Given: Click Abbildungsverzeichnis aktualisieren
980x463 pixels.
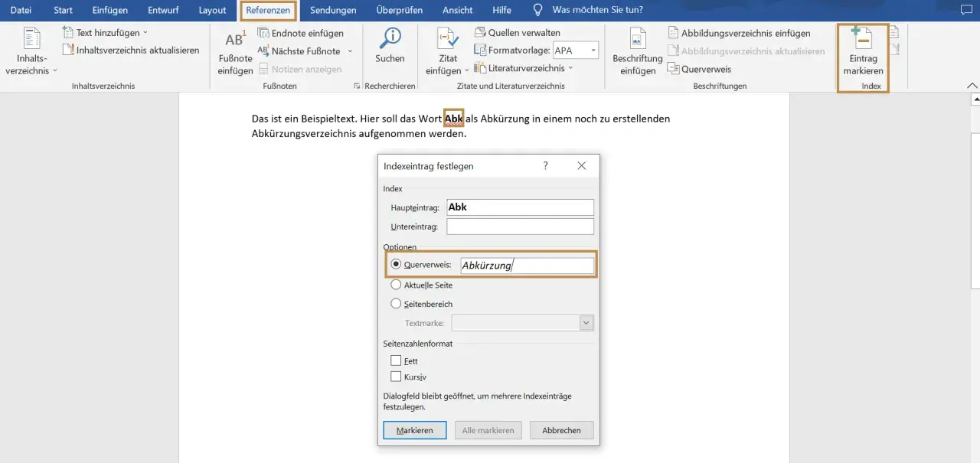Looking at the screenshot, I should 746,51.
